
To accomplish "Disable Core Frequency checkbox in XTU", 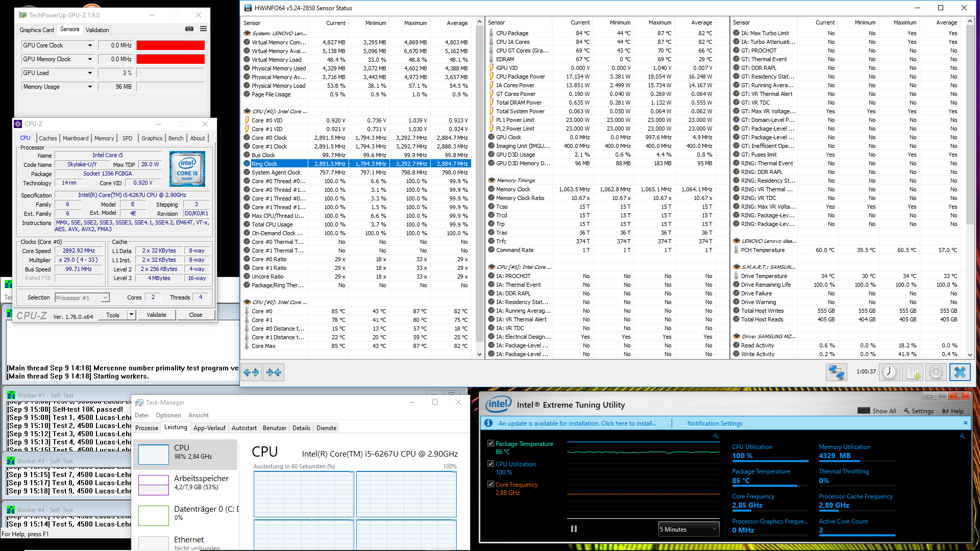I will (x=491, y=484).
